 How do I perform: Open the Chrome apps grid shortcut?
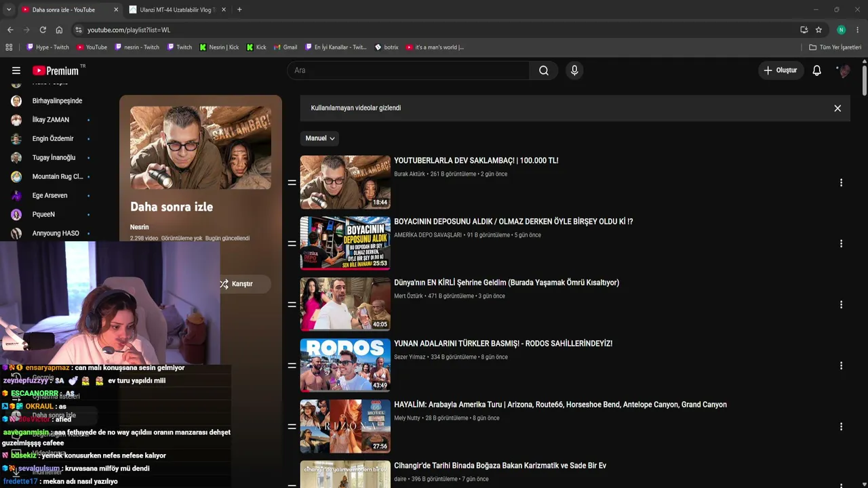coord(9,47)
